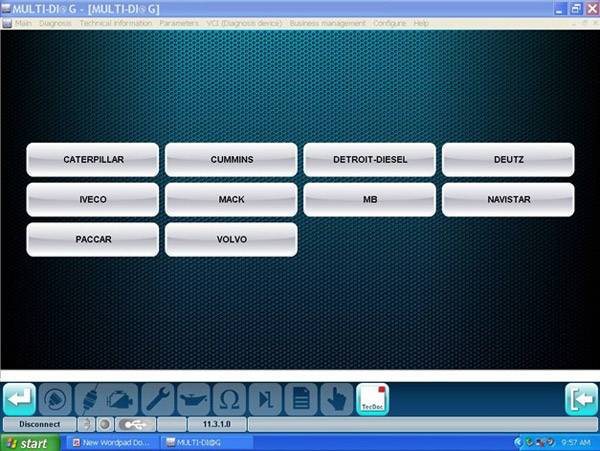Choose the CUMMINS brand button
The height and width of the screenshot is (451, 600).
231,159
